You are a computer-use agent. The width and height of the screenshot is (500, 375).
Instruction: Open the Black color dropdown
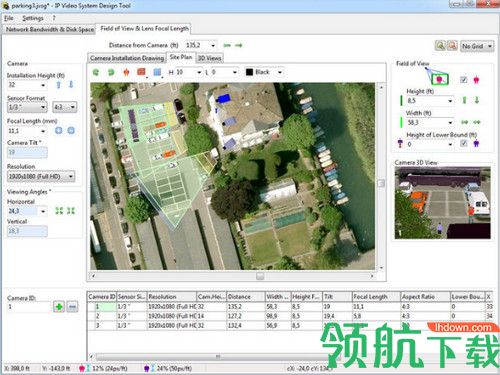pyautogui.click(x=280, y=72)
